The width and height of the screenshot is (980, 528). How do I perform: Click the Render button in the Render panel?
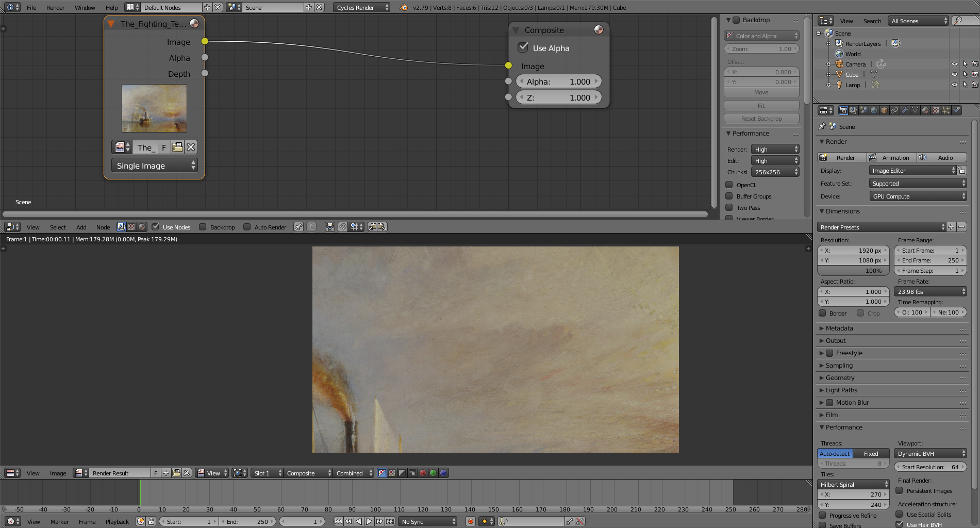842,158
